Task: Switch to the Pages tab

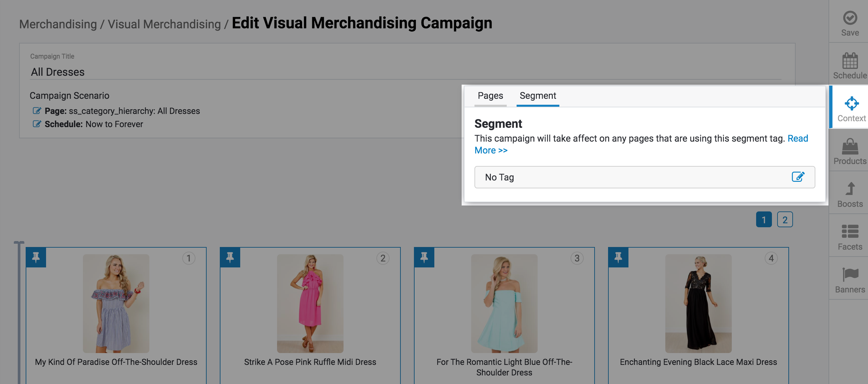Action: 490,96
